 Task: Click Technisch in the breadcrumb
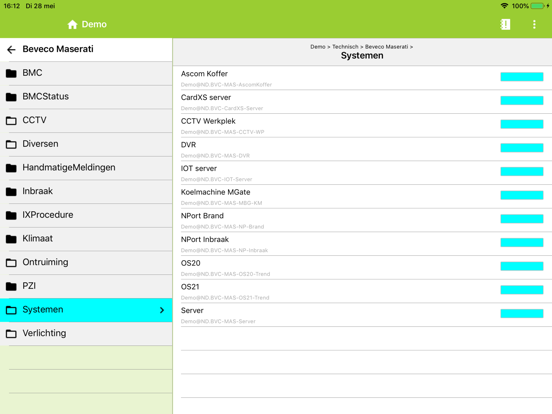tap(345, 47)
